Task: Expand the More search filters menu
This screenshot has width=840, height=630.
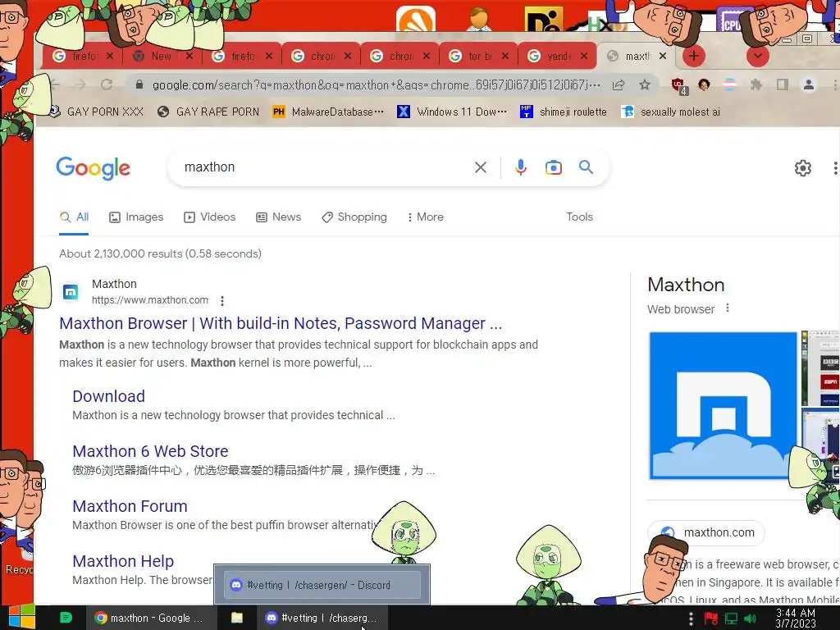Action: 426,217
